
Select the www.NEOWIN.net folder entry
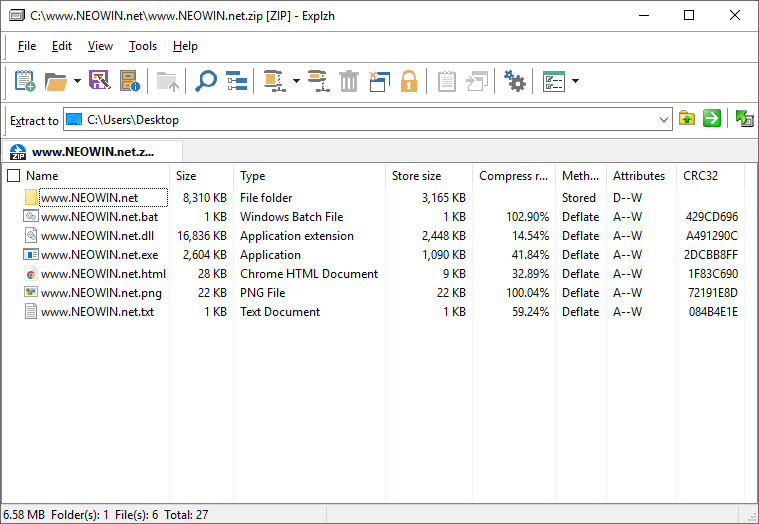(89, 198)
